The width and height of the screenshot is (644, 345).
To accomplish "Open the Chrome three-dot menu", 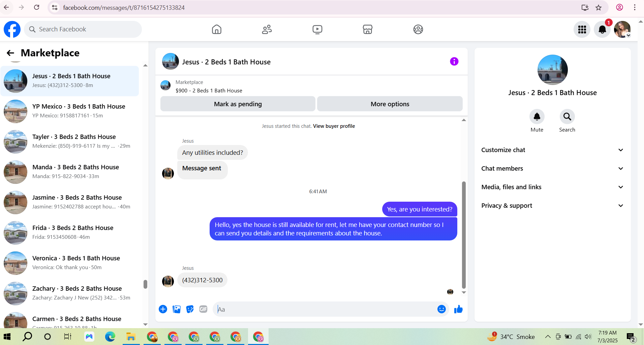I will (x=635, y=7).
